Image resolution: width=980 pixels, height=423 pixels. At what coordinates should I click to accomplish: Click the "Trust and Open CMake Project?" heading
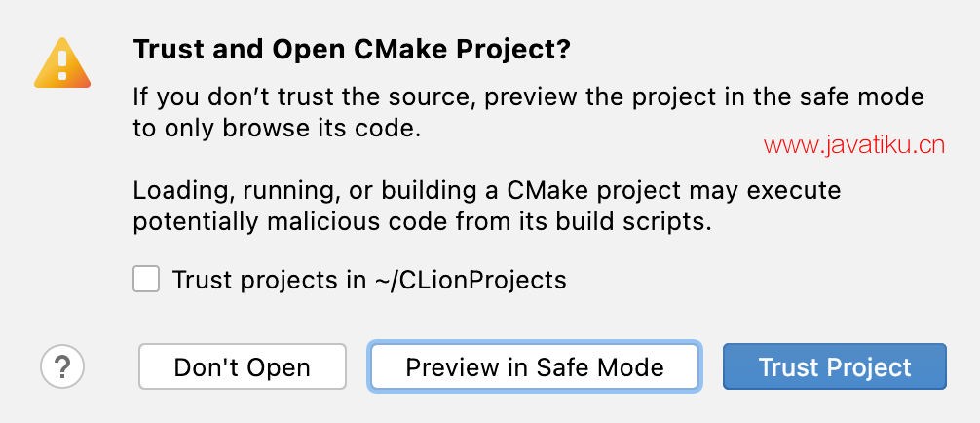(351, 51)
